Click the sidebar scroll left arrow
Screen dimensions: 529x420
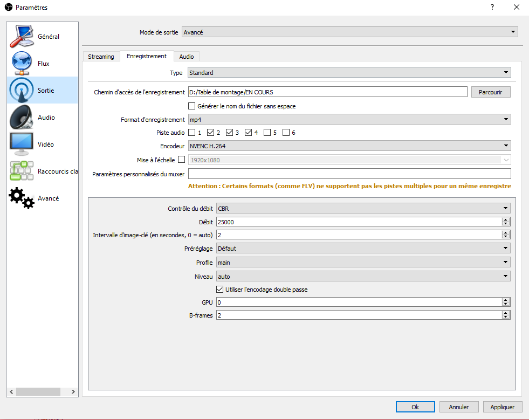pos(11,391)
